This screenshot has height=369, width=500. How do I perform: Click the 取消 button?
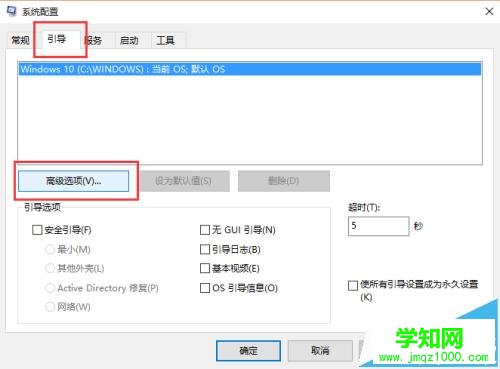(x=320, y=351)
